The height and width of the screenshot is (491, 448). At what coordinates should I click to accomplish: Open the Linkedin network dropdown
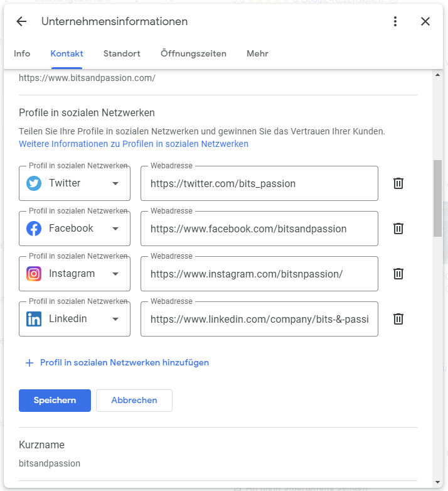click(x=115, y=319)
